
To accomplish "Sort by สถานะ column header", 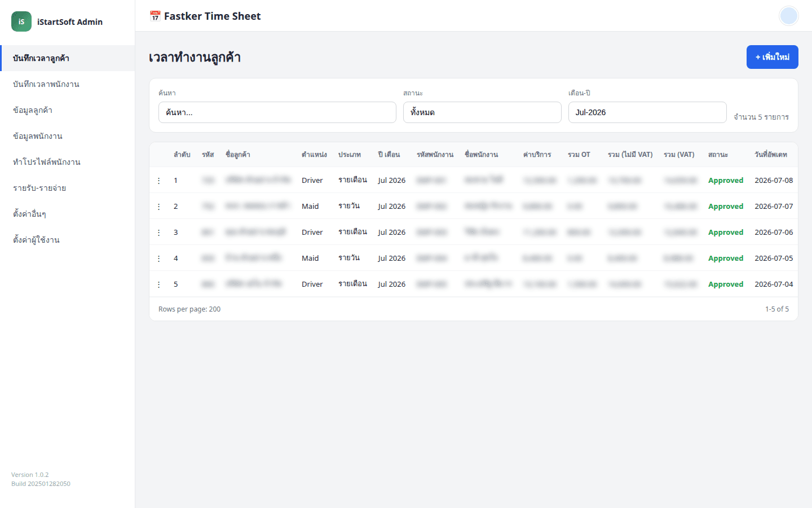I will coord(718,155).
